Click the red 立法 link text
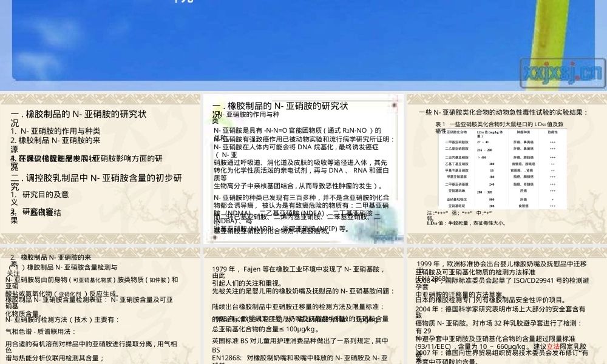Screen dimensions: 607x364 (553, 346)
